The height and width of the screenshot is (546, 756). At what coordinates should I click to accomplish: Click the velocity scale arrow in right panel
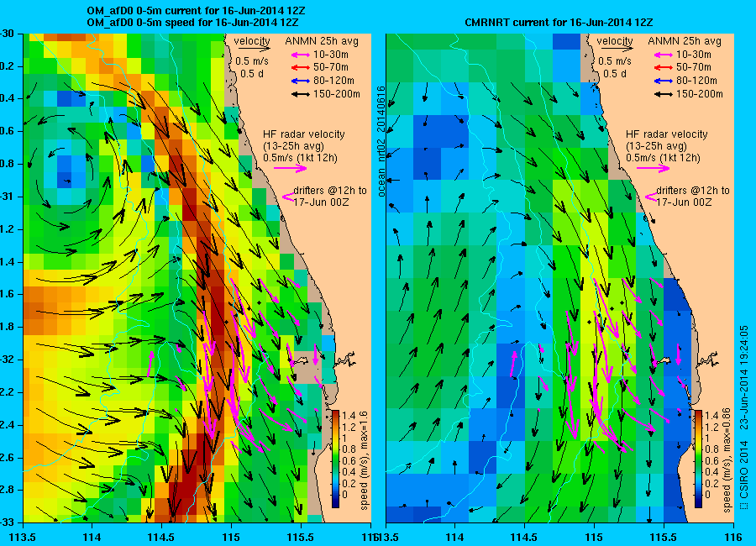[617, 48]
